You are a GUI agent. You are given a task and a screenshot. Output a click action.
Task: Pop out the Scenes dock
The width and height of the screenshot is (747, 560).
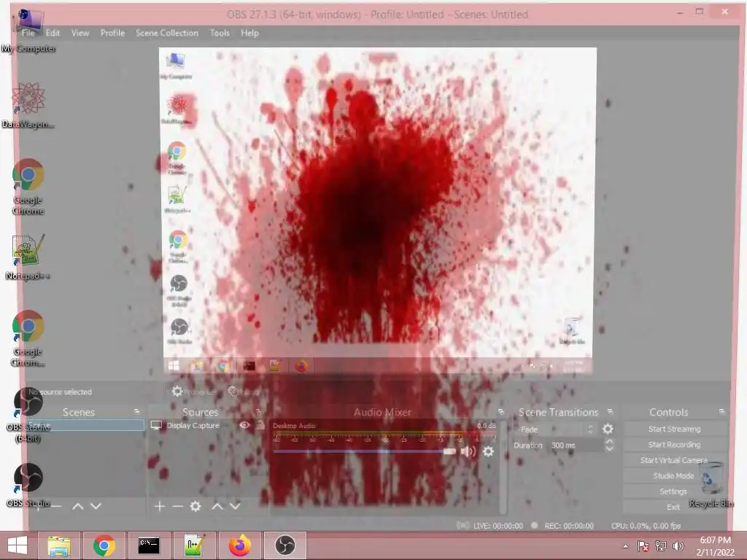click(136, 411)
